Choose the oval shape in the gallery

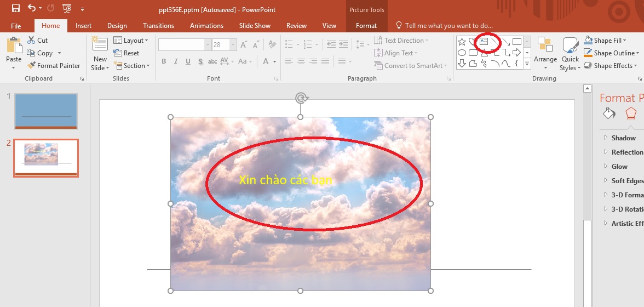pos(462,53)
